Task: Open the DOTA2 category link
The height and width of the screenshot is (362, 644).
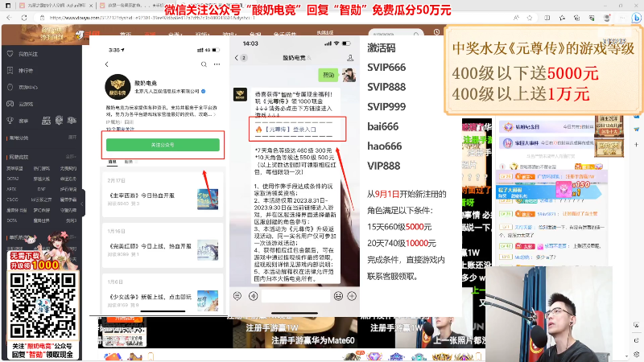Action: pos(13,179)
